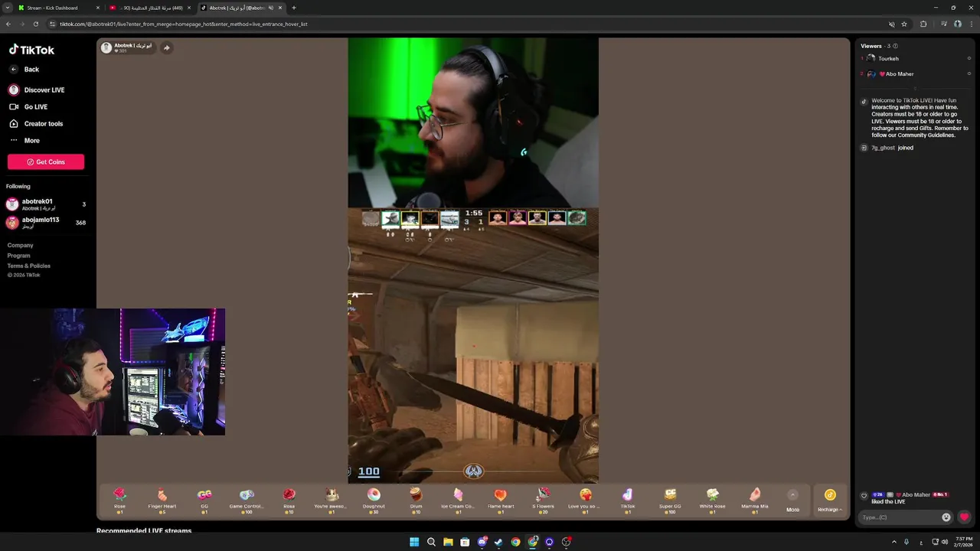Screen dimensions: 980x551
Task: Click the Get Coins button
Action: click(x=46, y=161)
